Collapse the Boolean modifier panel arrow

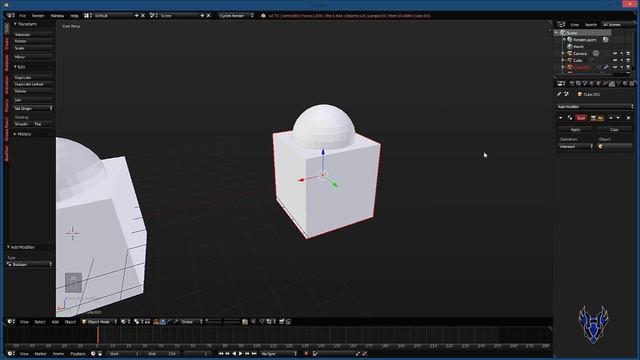tap(560, 118)
